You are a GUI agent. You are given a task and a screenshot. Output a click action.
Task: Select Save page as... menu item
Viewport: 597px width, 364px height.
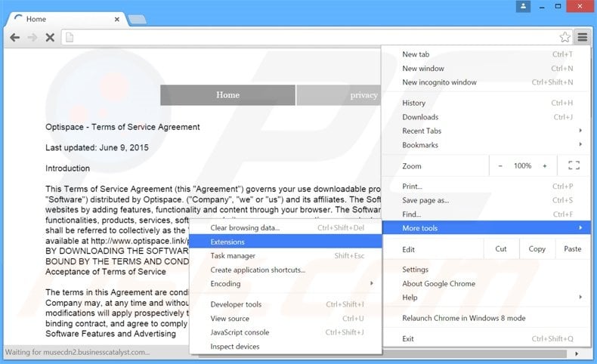pyautogui.click(x=487, y=200)
